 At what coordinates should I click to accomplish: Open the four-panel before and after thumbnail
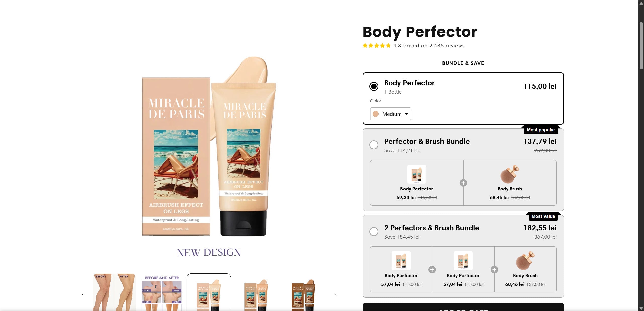tap(162, 293)
